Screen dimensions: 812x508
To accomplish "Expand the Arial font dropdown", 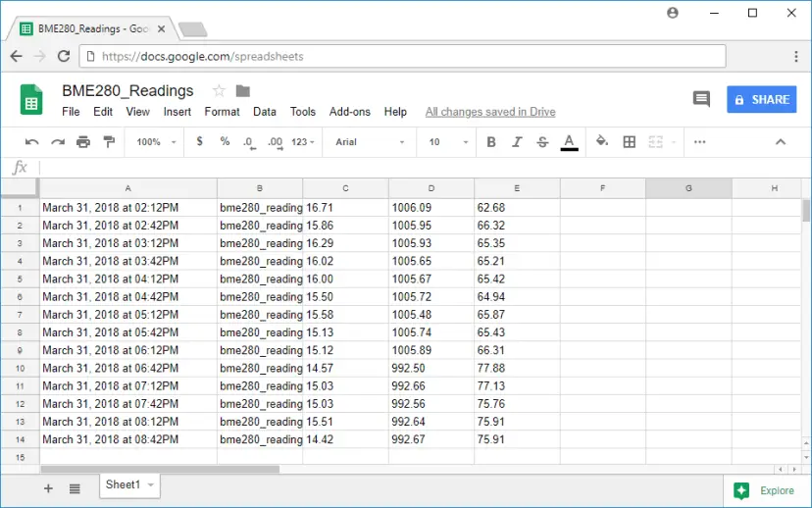I will [x=370, y=142].
